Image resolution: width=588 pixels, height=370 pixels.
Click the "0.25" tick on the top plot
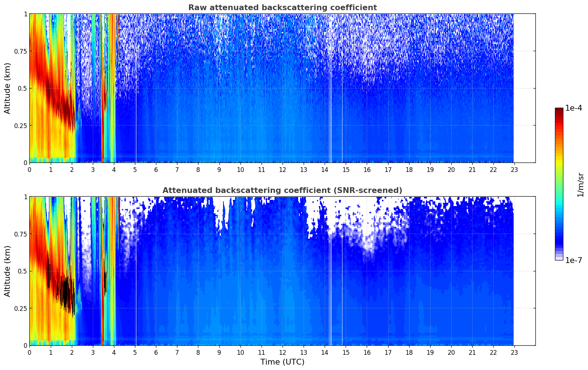pyautogui.click(x=21, y=126)
